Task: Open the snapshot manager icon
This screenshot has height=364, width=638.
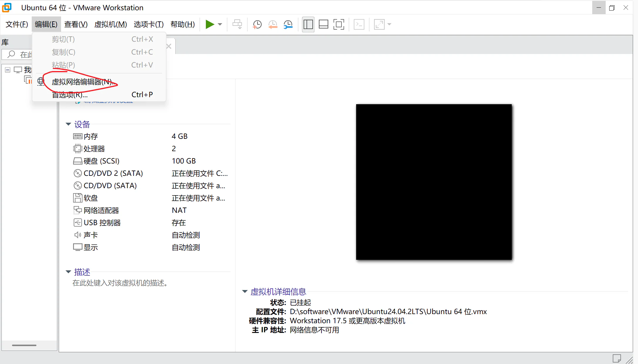Action: click(x=288, y=24)
